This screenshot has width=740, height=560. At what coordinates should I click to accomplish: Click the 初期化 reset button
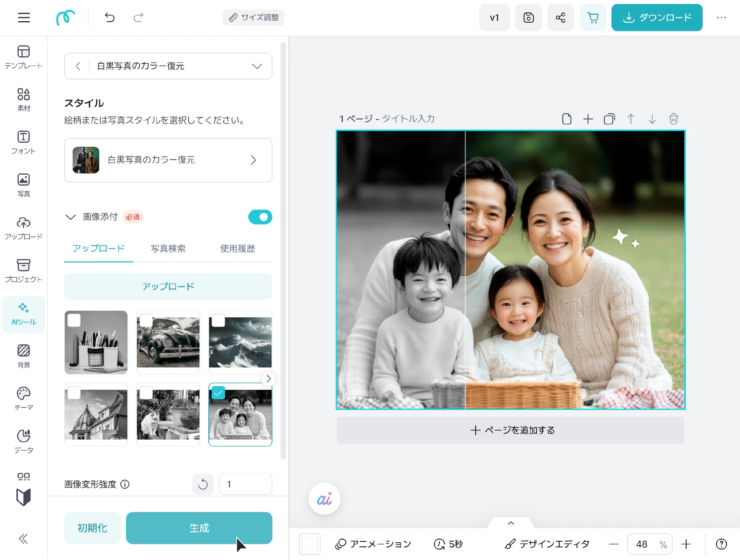coord(92,528)
